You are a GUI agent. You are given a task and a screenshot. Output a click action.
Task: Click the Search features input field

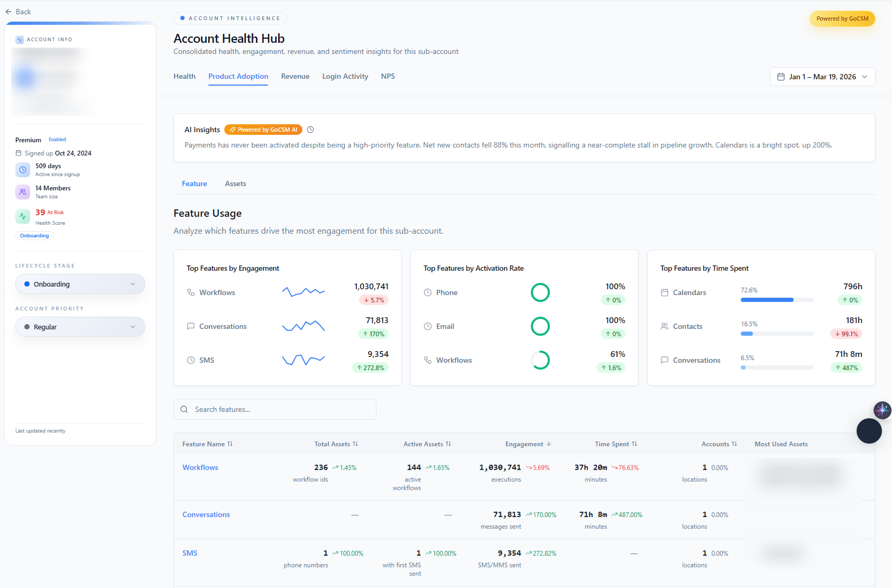(x=275, y=409)
